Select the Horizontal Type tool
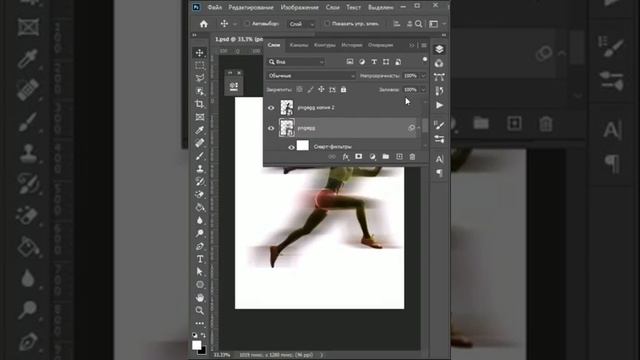 200,259
